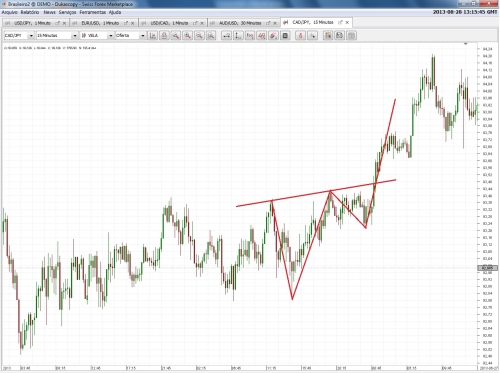The height and width of the screenshot is (373, 500).
Task: Undock the CAD/JPY chart tab
Action: pyautogui.click(x=340, y=22)
